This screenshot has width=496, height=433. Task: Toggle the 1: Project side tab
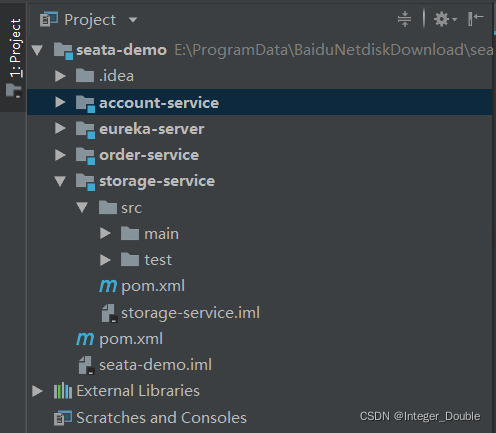pos(14,57)
